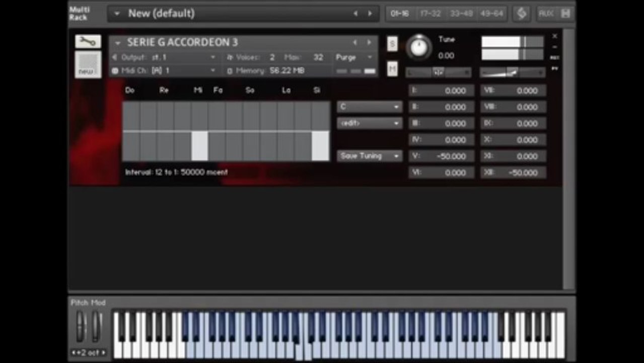
Task: Click the Mod wheel
Action: 97,327
